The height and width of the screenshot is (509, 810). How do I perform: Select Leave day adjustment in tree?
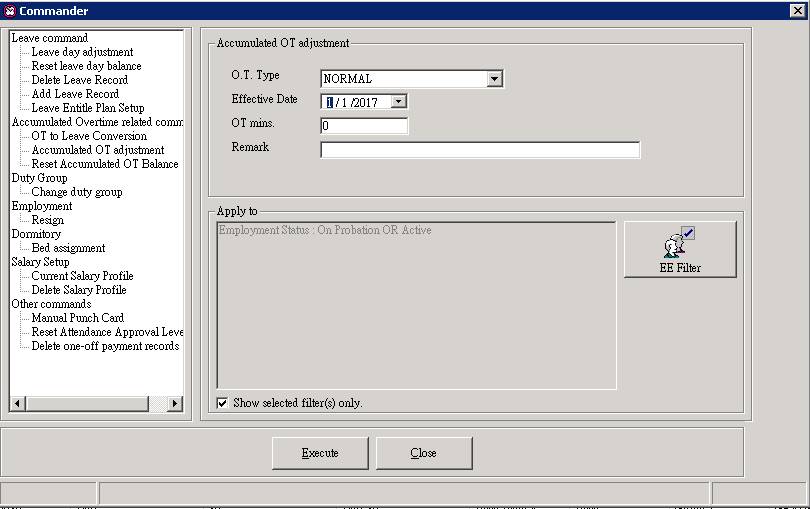coord(82,52)
